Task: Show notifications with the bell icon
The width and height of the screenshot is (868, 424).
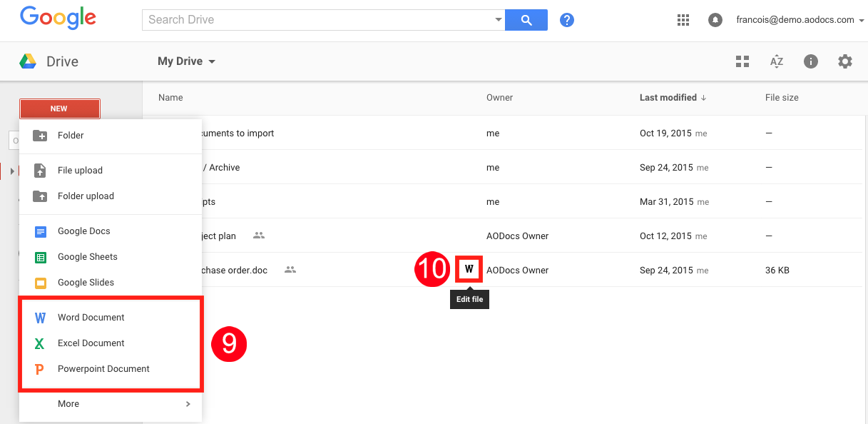Action: [715, 20]
